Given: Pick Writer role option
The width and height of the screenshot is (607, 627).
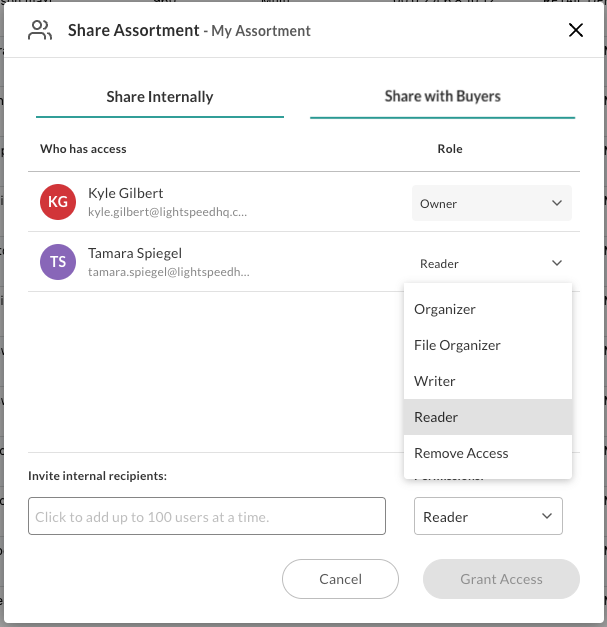Looking at the screenshot, I should pos(488,381).
